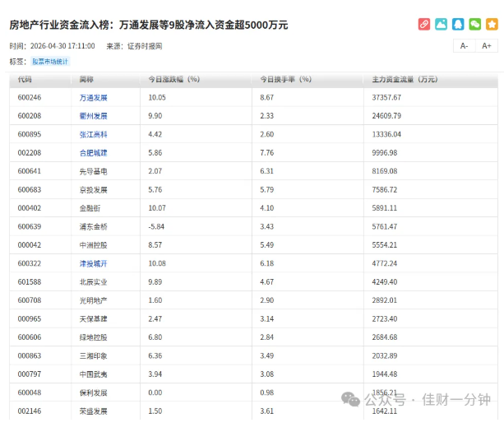The height and width of the screenshot is (432, 504).
Task: Click the 先导基电 name cell
Action: click(x=93, y=171)
